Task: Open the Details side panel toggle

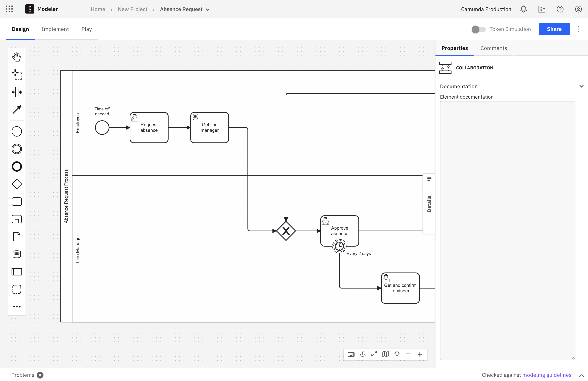Action: [x=429, y=204]
